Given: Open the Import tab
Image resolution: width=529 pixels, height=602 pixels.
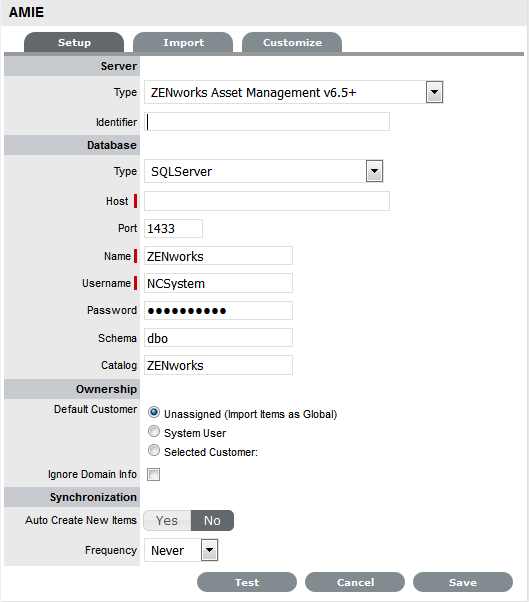Looking at the screenshot, I should 183,42.
